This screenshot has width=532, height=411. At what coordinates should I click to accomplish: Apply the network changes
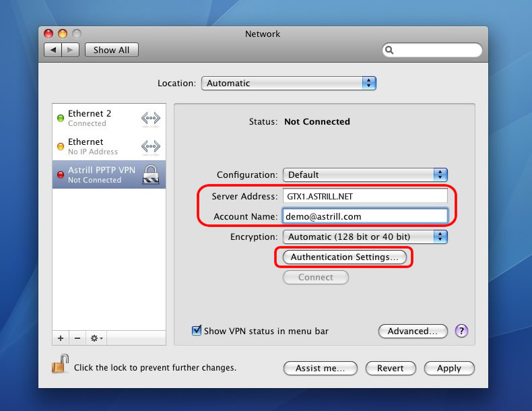click(x=449, y=369)
